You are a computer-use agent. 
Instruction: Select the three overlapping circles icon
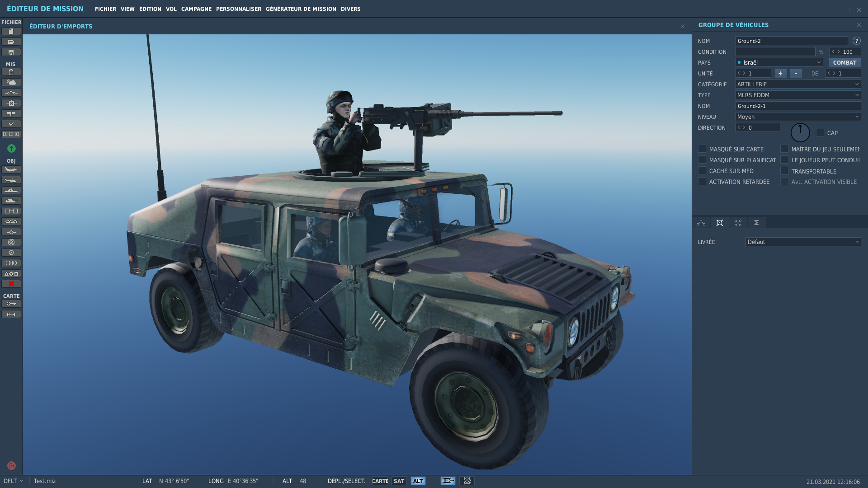coord(11,263)
